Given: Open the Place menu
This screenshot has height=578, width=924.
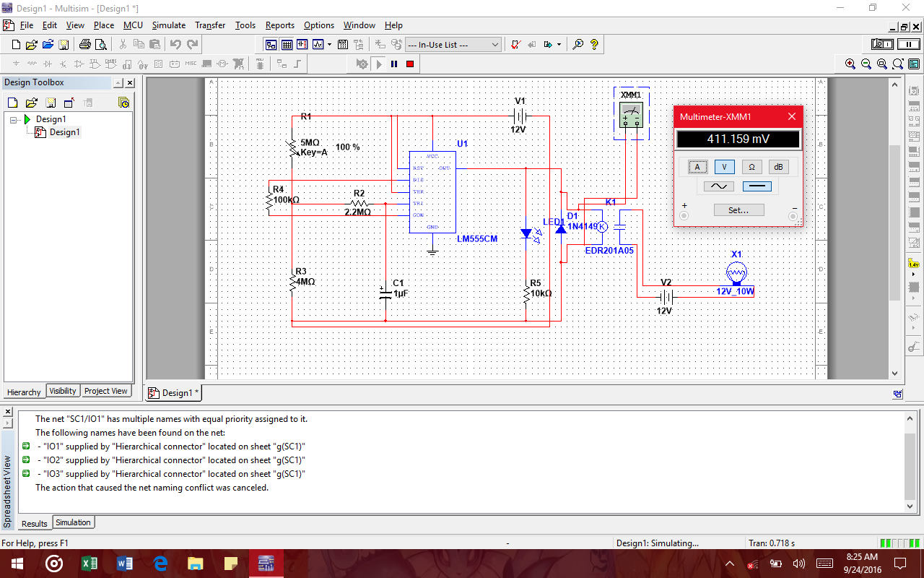Looking at the screenshot, I should (x=104, y=25).
